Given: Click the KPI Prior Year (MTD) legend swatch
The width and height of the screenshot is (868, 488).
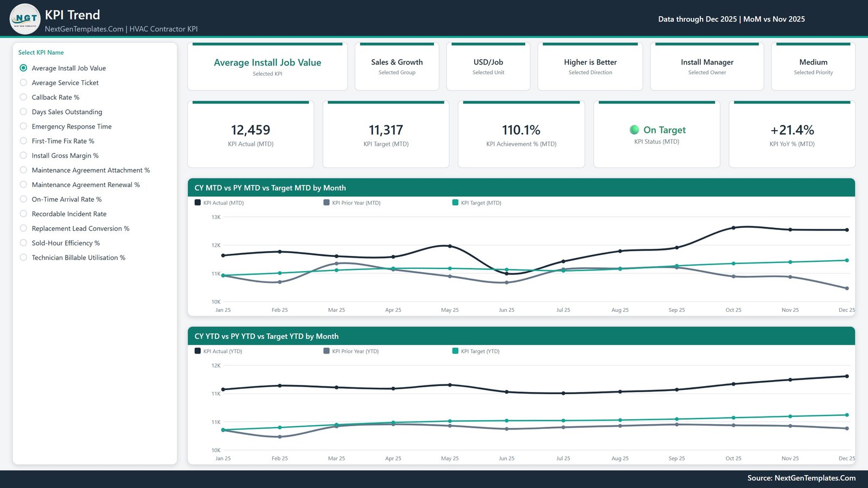Looking at the screenshot, I should pyautogui.click(x=327, y=202).
